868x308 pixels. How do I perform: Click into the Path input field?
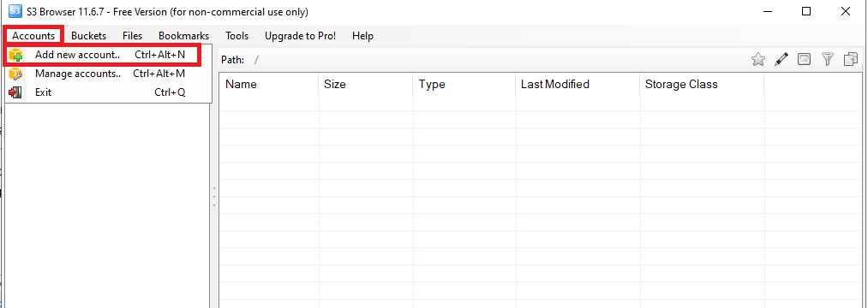coord(498,60)
